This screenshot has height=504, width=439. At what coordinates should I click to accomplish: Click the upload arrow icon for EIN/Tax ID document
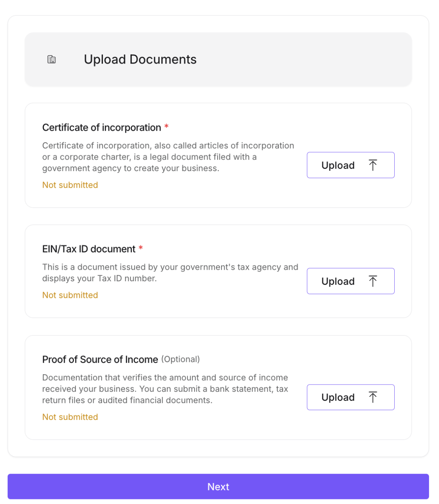pyautogui.click(x=372, y=281)
